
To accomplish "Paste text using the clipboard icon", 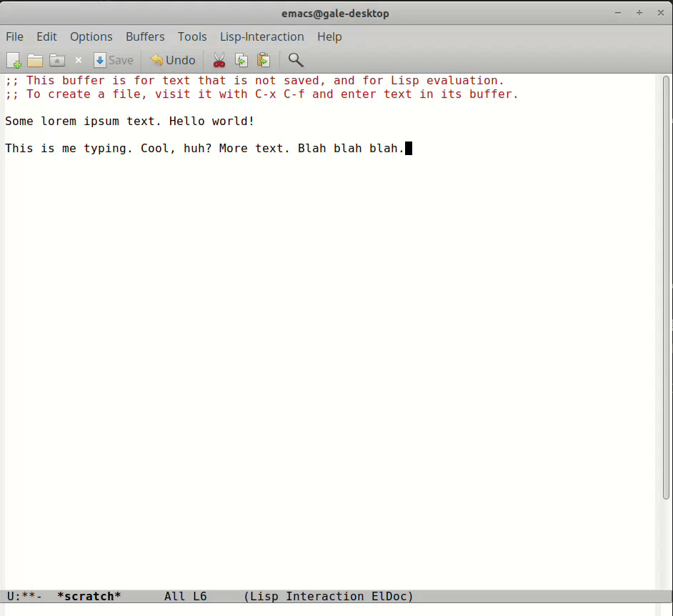I will pyautogui.click(x=263, y=60).
